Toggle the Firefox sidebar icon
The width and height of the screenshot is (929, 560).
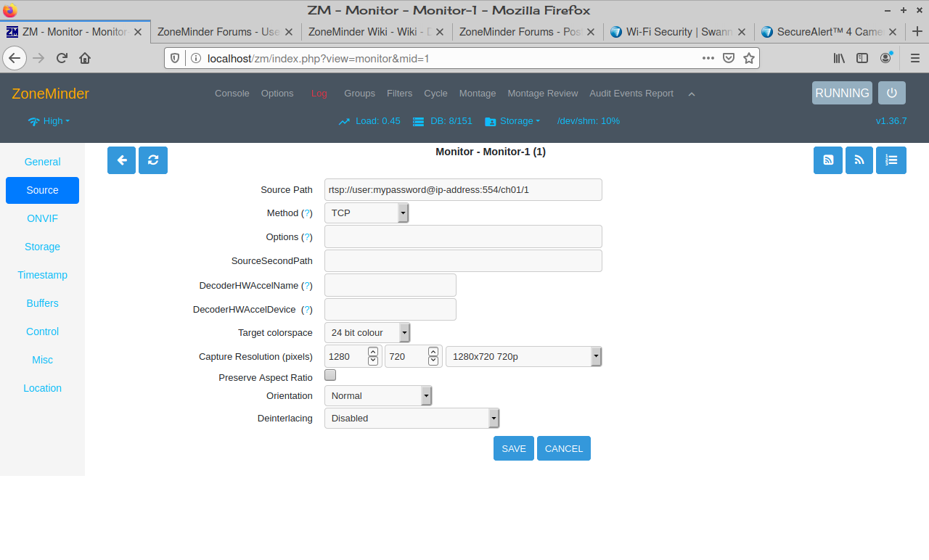point(862,58)
